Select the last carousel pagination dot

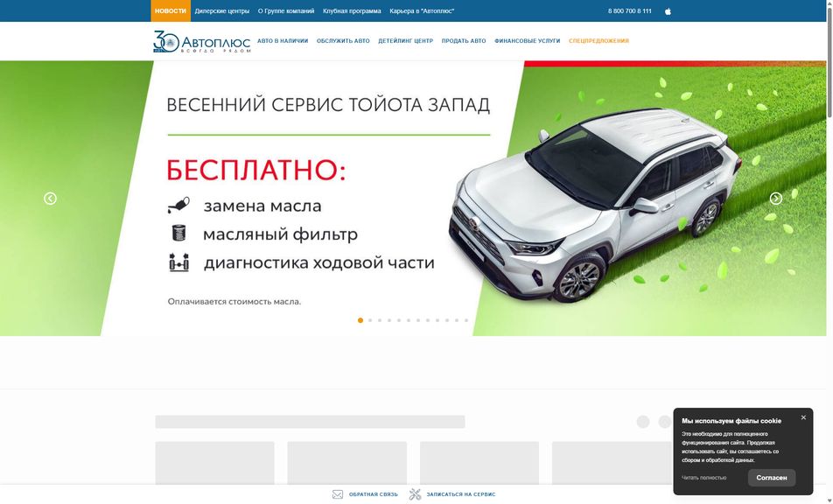(466, 320)
